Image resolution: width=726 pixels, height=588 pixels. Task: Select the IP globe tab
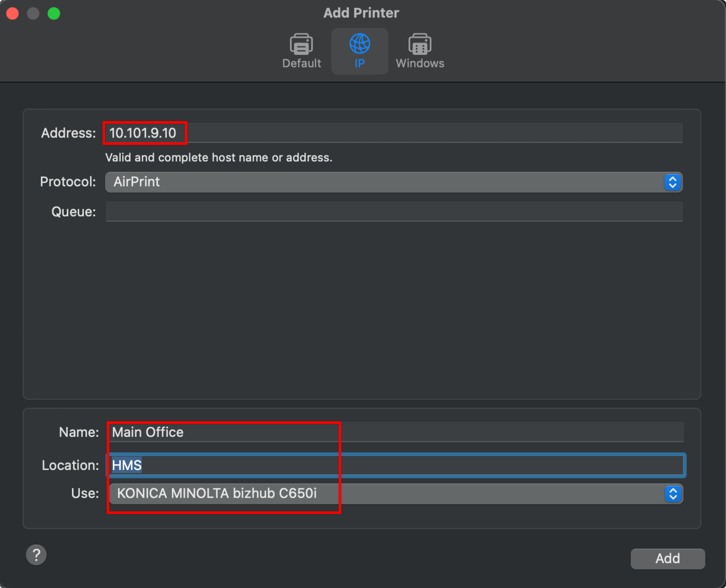coord(359,51)
